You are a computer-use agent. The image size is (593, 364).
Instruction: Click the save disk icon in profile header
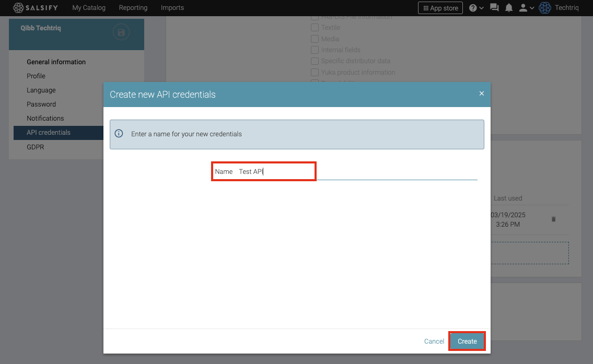tap(121, 33)
